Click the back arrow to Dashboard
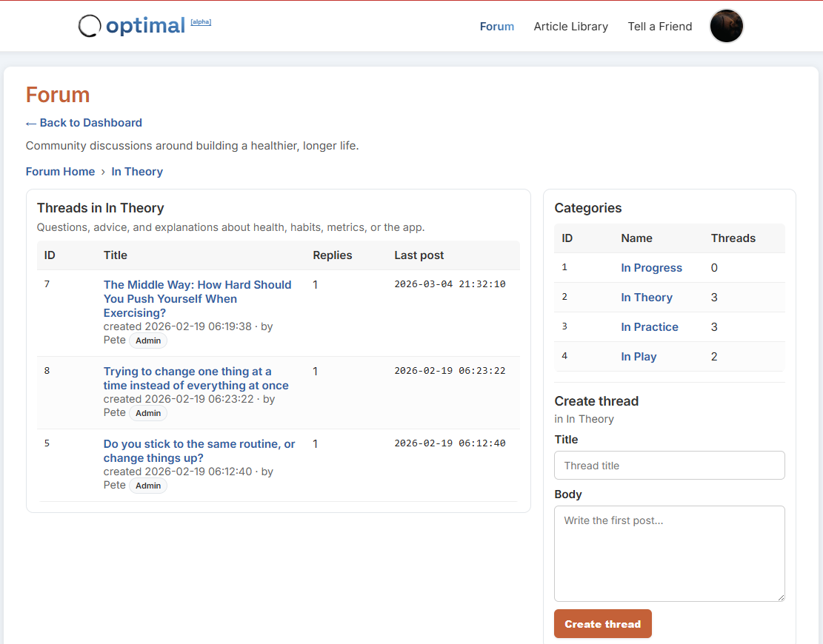Image resolution: width=823 pixels, height=644 pixels. point(31,123)
